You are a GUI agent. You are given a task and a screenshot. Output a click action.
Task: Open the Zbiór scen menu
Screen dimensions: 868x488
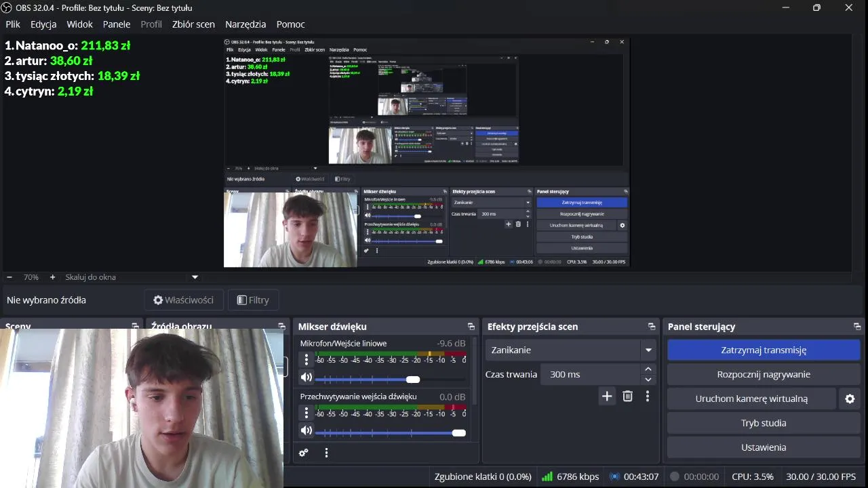click(x=193, y=24)
